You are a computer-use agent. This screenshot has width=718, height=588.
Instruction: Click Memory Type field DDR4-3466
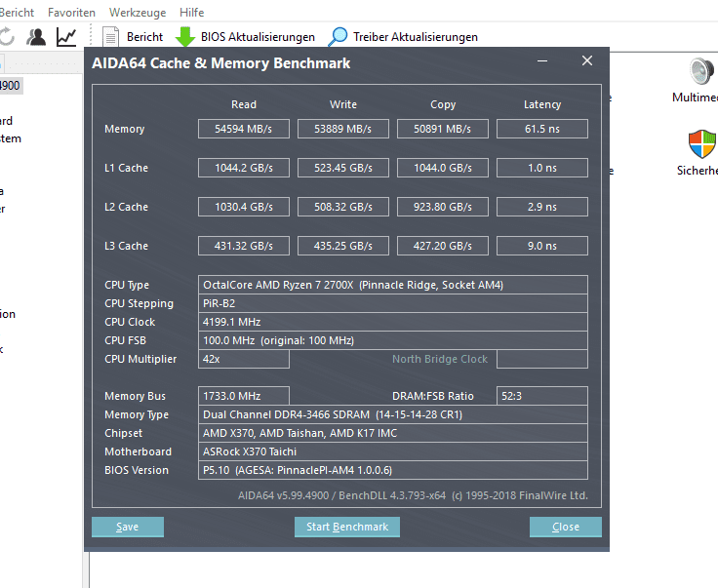click(393, 414)
